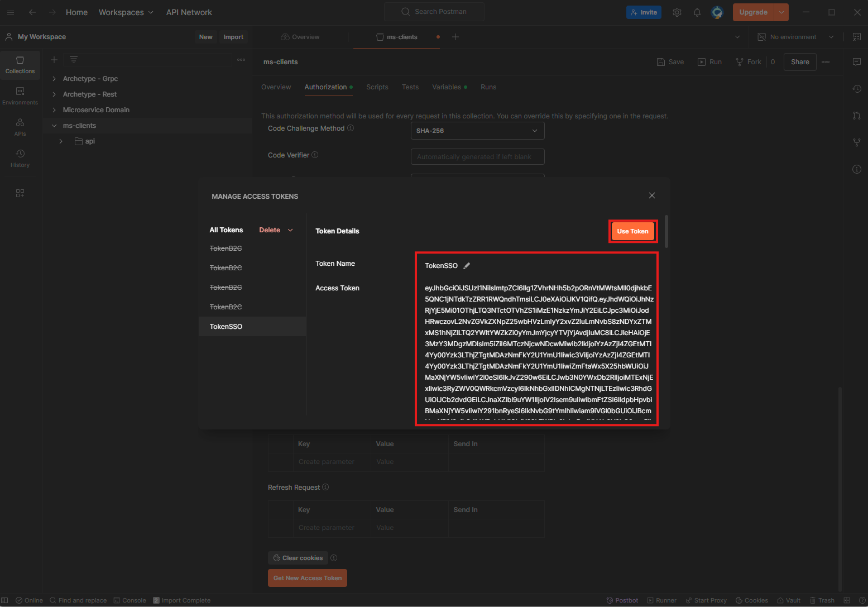The image size is (868, 607).
Task: Open the notifications bell
Action: coord(697,12)
